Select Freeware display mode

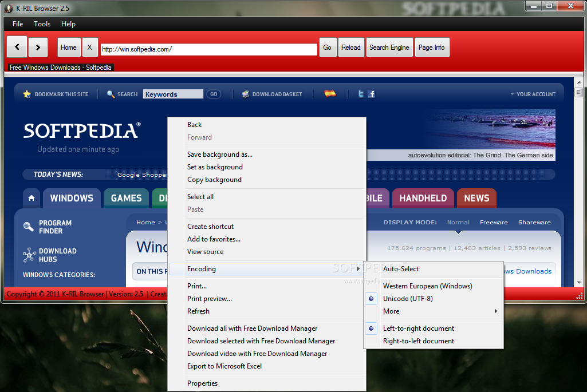[x=494, y=222]
